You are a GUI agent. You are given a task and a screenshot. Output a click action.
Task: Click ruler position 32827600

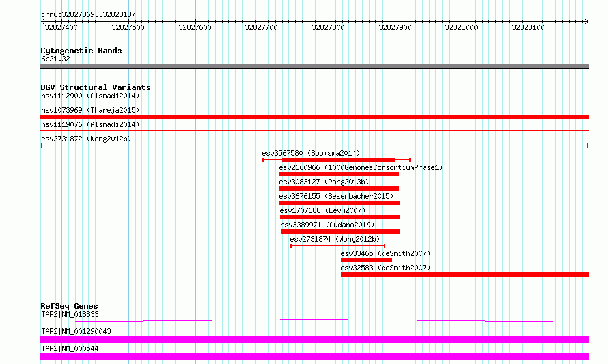pyautogui.click(x=195, y=27)
